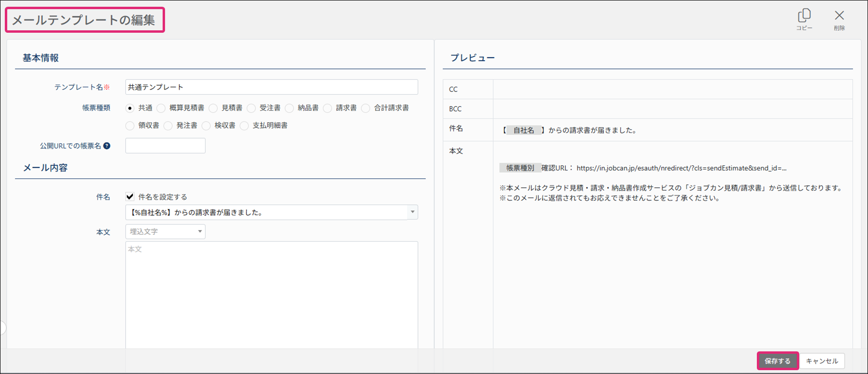Expand the subject line dropdown arrow

[x=412, y=212]
